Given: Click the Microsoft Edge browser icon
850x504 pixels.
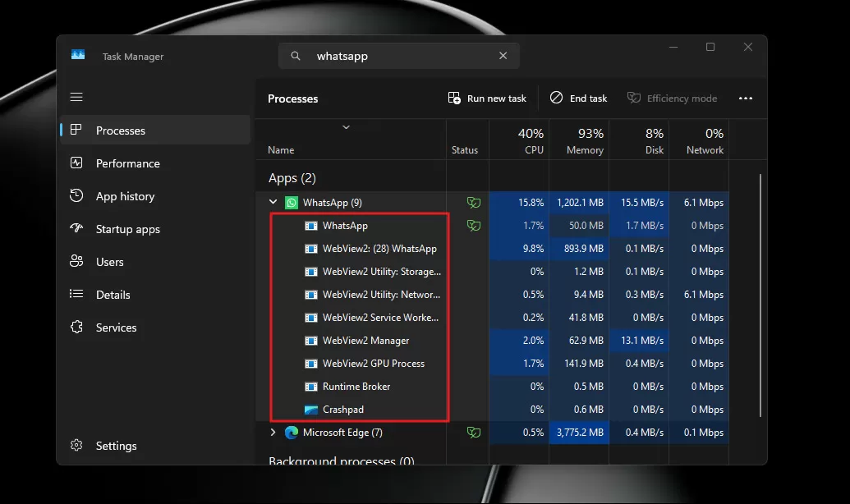Looking at the screenshot, I should point(292,433).
